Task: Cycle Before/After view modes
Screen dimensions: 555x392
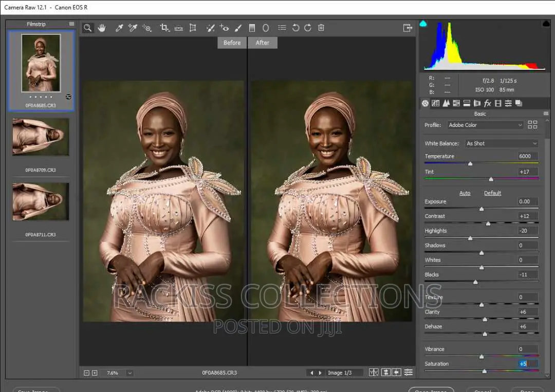Action: coord(374,372)
